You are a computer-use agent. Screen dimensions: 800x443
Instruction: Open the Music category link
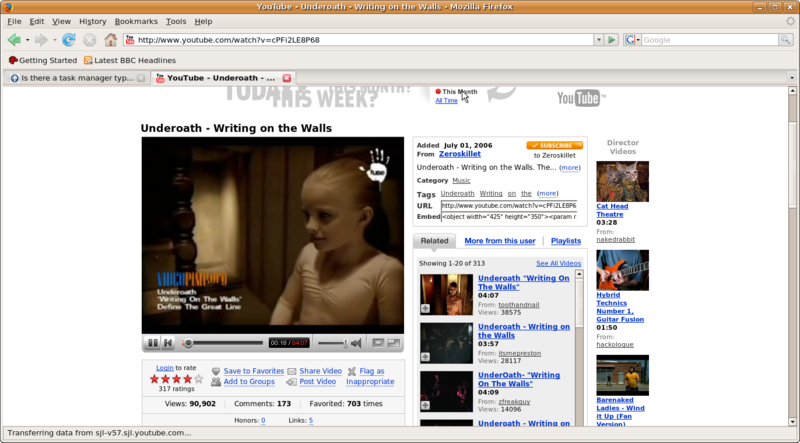[x=461, y=181]
